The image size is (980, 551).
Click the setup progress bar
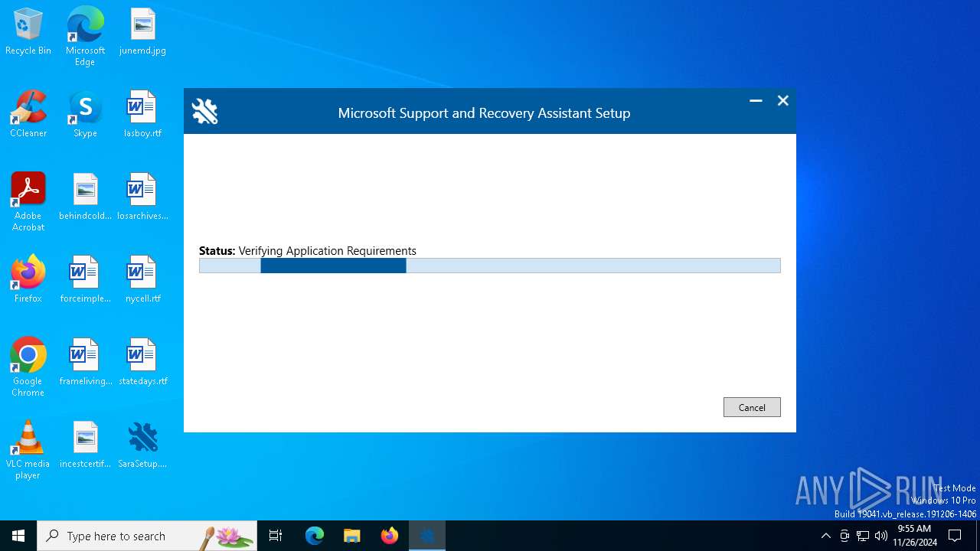[490, 266]
